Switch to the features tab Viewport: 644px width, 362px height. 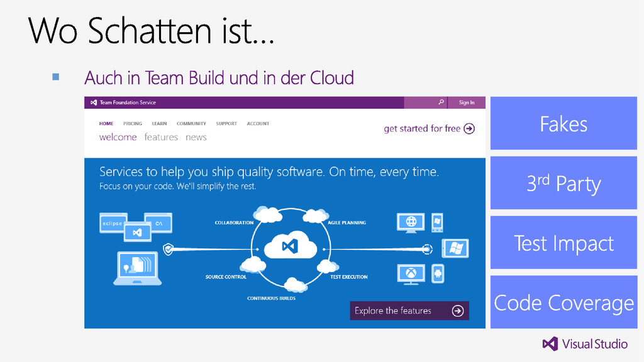pyautogui.click(x=161, y=137)
